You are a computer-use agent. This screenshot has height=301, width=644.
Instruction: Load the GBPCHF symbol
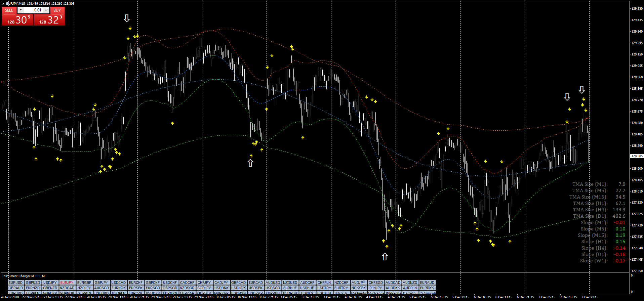tap(153, 283)
